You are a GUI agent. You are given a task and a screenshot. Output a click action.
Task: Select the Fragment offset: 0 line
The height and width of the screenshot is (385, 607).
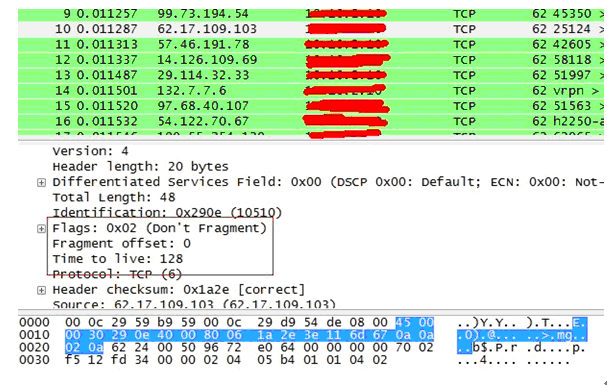click(x=122, y=243)
